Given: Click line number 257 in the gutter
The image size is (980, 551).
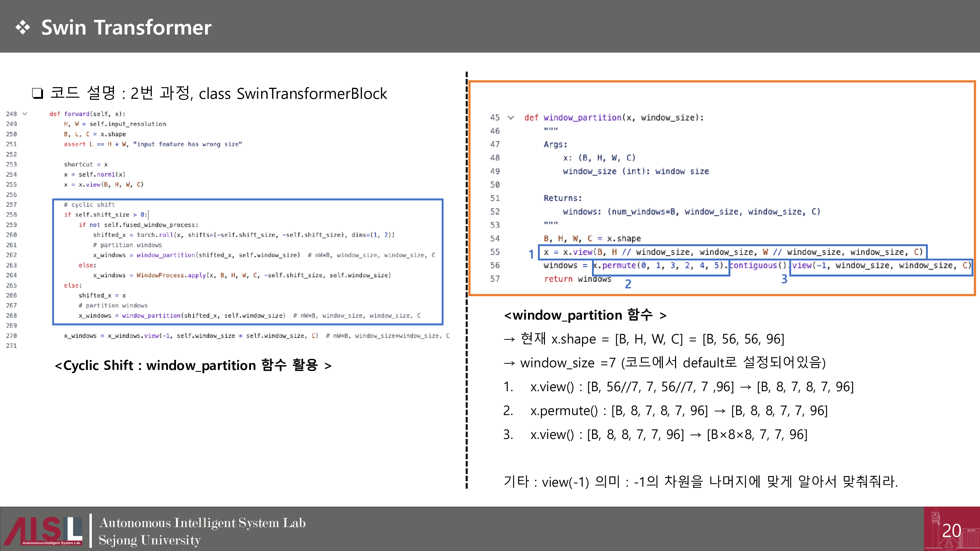Looking at the screenshot, I should coord(11,205).
